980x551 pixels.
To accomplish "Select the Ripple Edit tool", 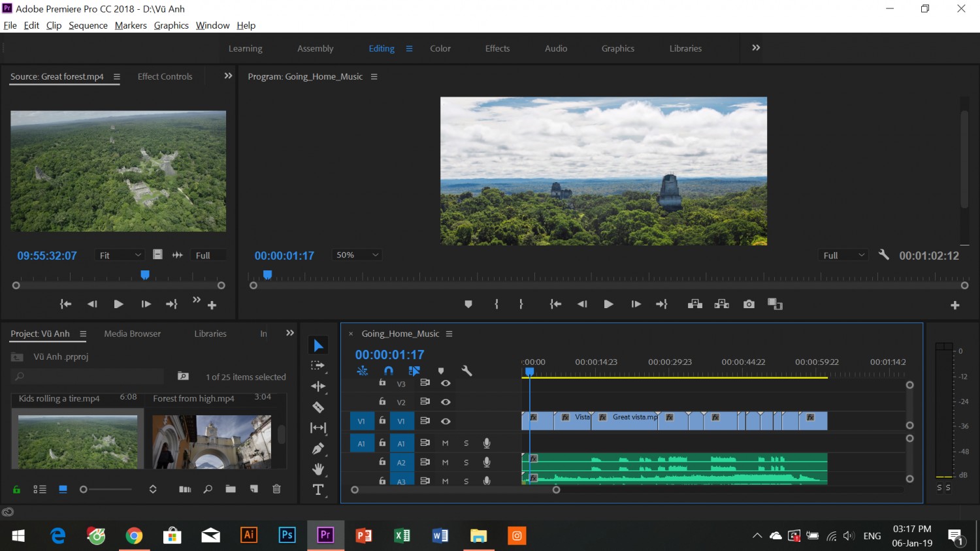I will coord(318,386).
